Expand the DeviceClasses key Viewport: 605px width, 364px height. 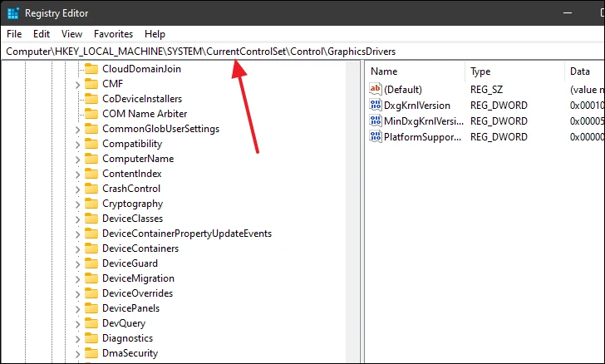click(x=77, y=219)
